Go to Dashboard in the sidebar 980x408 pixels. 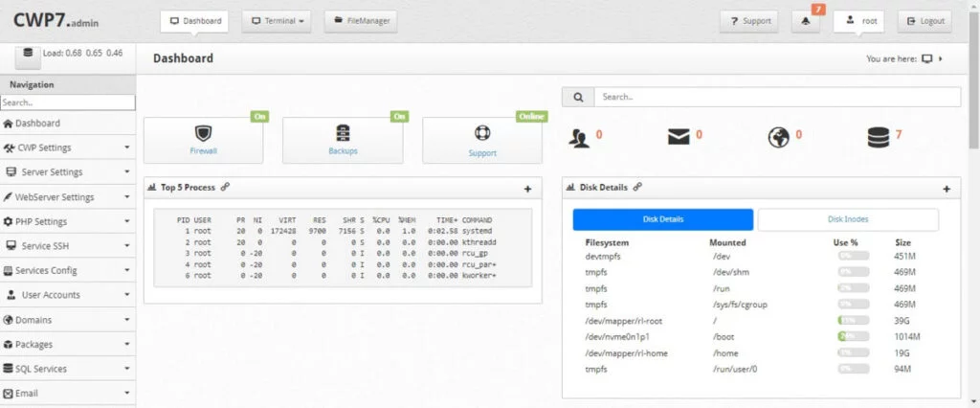tap(68, 124)
